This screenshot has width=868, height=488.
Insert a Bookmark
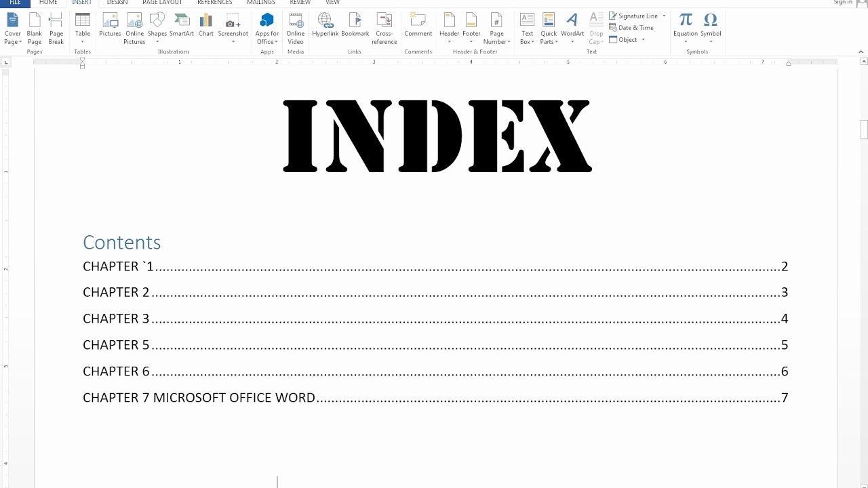355,26
